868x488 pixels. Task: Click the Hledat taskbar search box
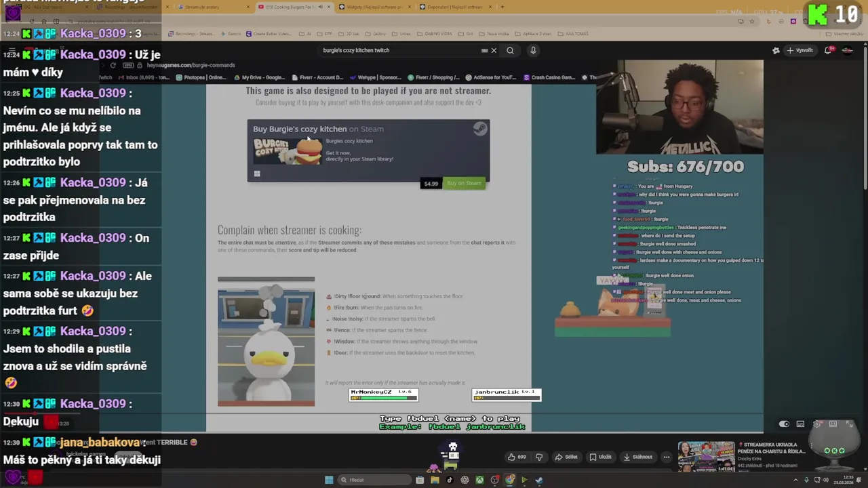[x=374, y=480]
